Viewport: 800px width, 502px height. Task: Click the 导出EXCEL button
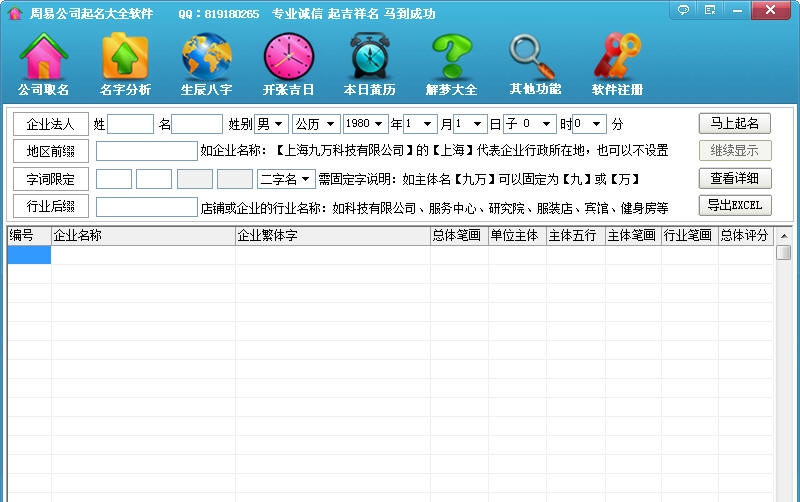735,206
